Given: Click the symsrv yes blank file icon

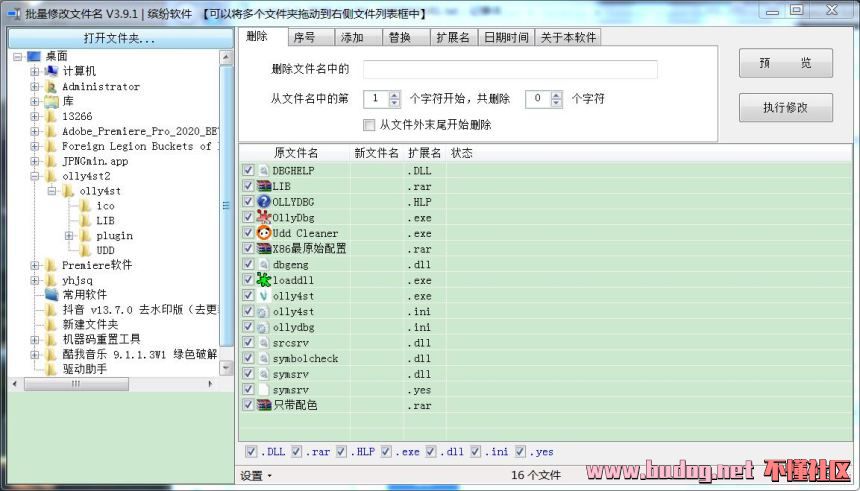Looking at the screenshot, I should (264, 390).
